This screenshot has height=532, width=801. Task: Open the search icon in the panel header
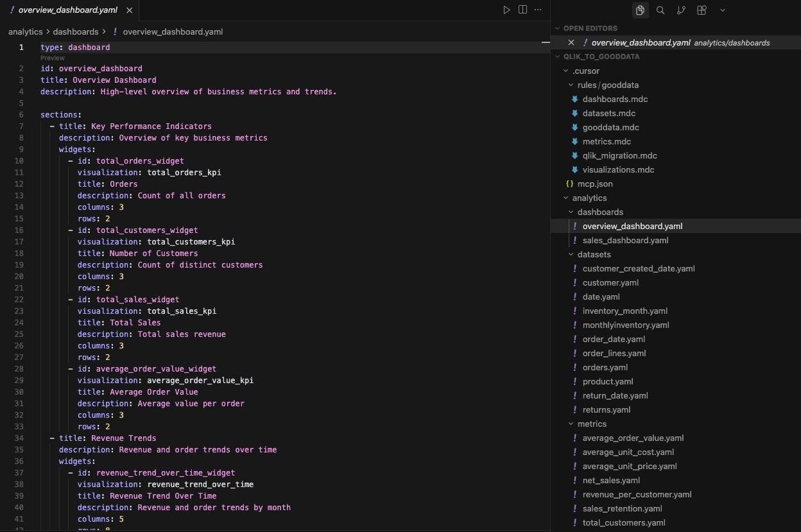tap(660, 10)
